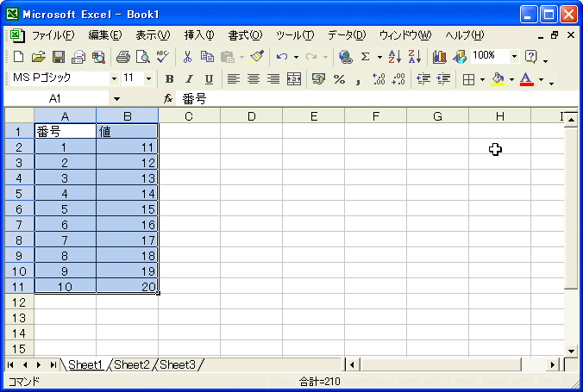Switch to the Sheet2 tab

(132, 365)
